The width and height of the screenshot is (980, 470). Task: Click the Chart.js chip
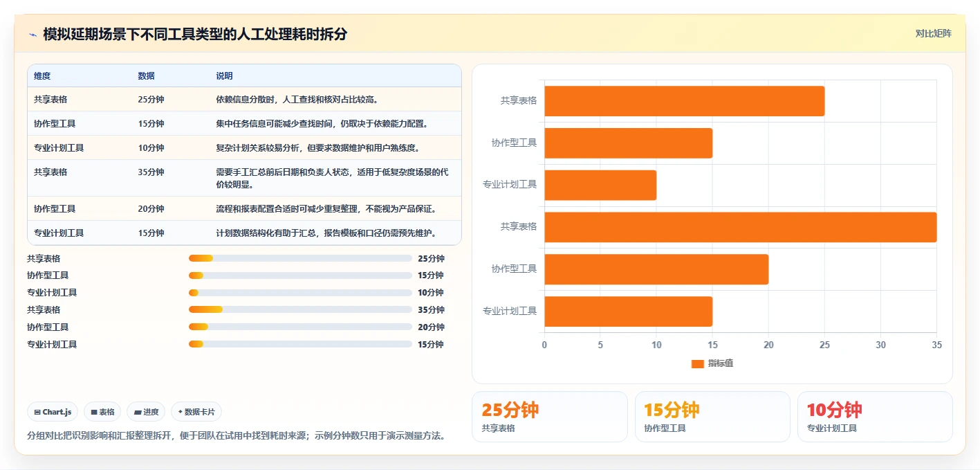[x=53, y=412]
